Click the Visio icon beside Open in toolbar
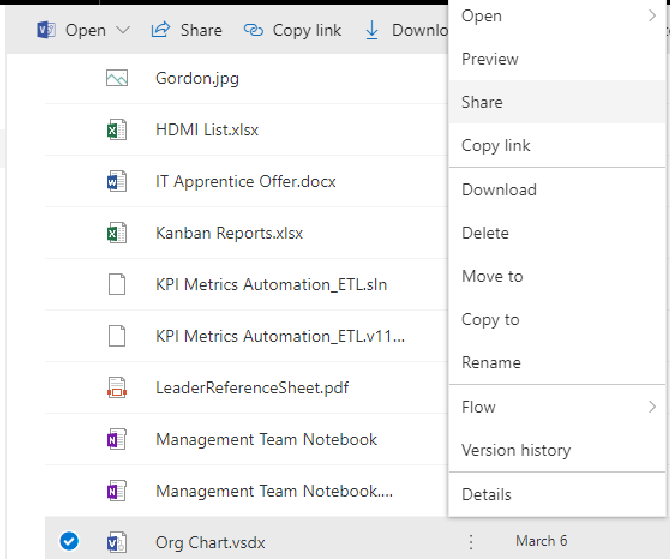This screenshot has height=559, width=670. pos(46,30)
